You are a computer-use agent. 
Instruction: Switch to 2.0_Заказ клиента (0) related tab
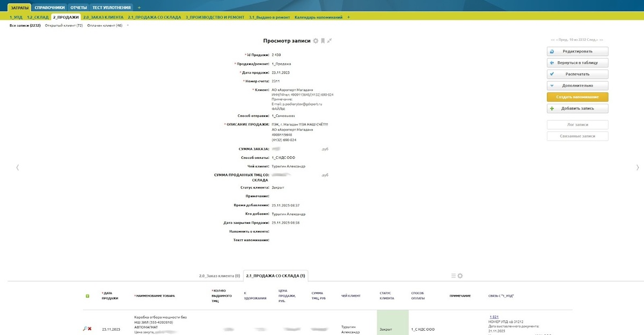[219, 276]
